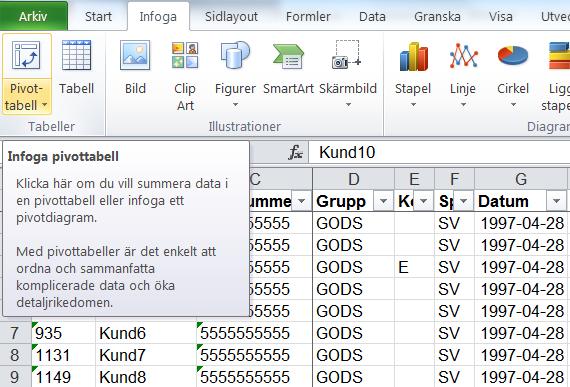Expand the Skärmbild dropdown arrow
The width and height of the screenshot is (570, 387).
[348, 105]
